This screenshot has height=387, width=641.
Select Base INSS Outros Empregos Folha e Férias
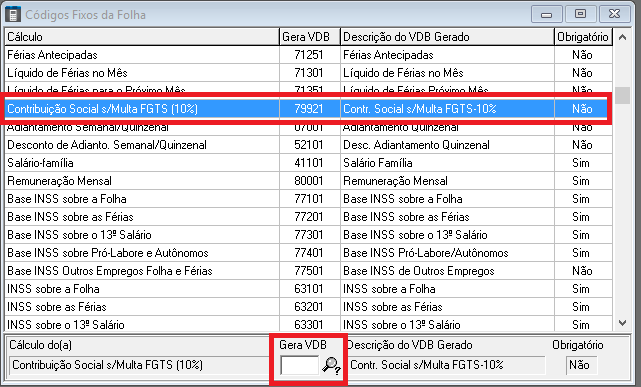[308, 271]
